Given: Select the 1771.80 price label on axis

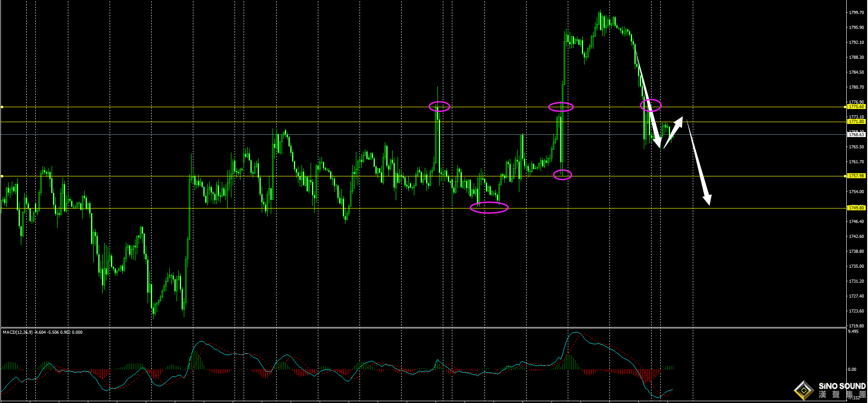Looking at the screenshot, I should [856, 122].
